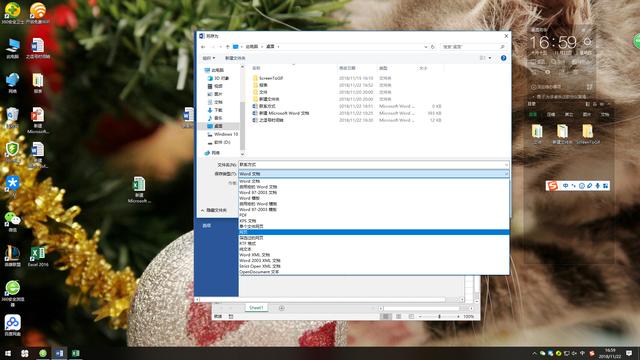The width and height of the screenshot is (640, 360).
Task: Click Sogou input method logo
Action: [x=553, y=186]
